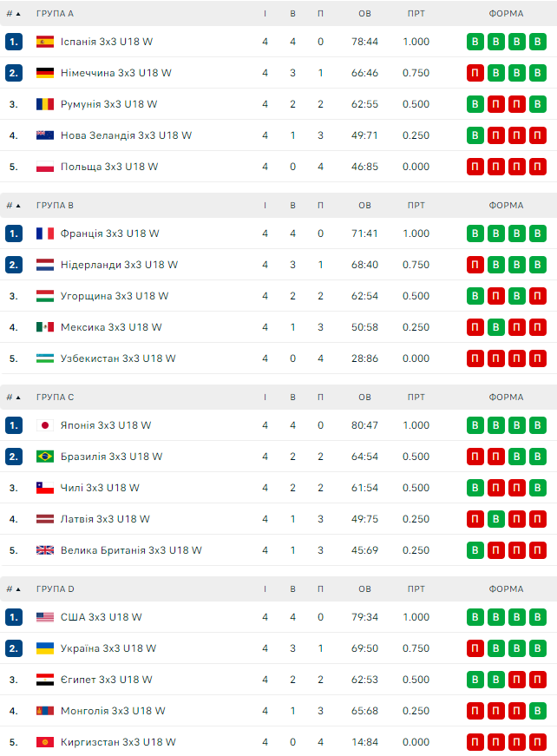The image size is (557, 756).
Task: Click the USA flag icon
Action: (45, 617)
